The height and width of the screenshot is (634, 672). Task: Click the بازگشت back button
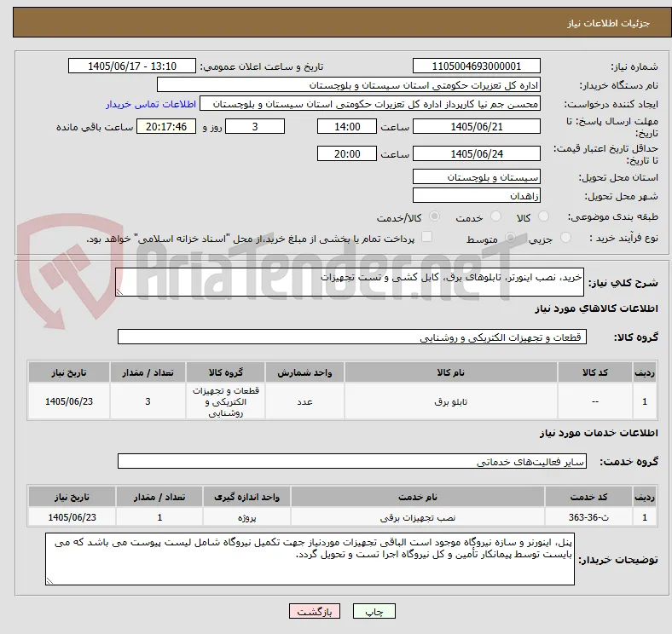(x=315, y=611)
